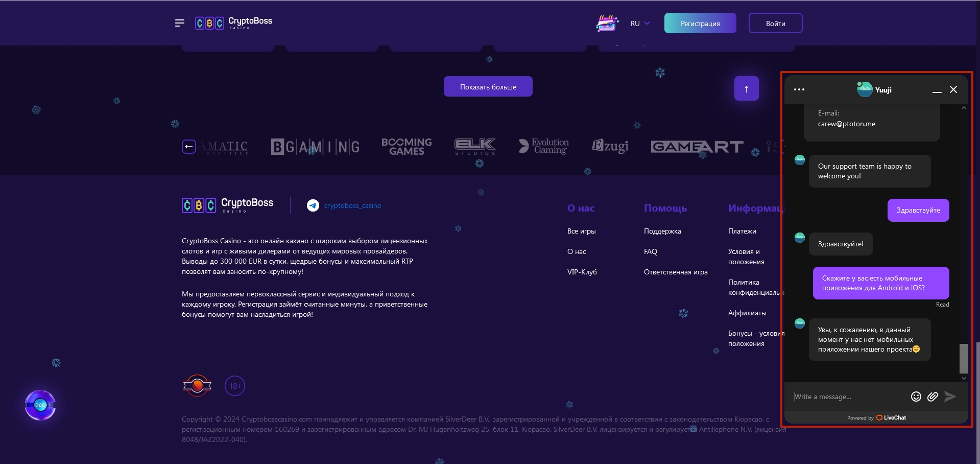
Task: Click the providers carousel back arrow
Action: [x=189, y=147]
